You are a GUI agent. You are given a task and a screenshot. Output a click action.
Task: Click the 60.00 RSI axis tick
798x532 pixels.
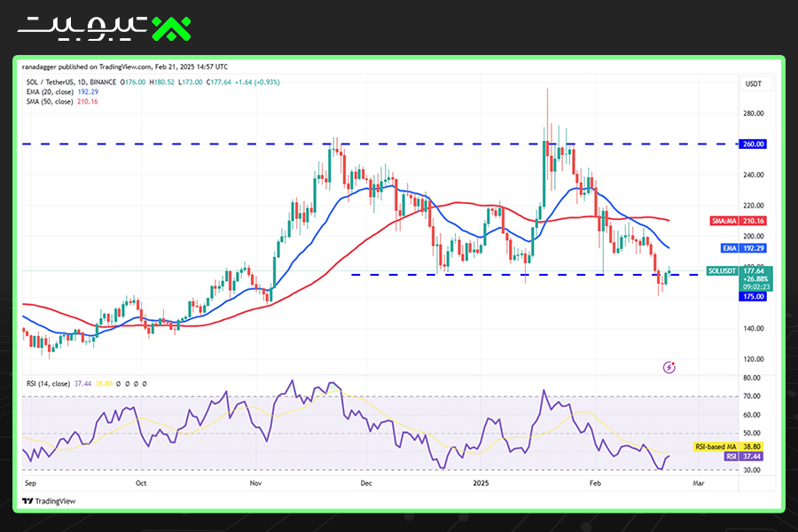[752, 415]
